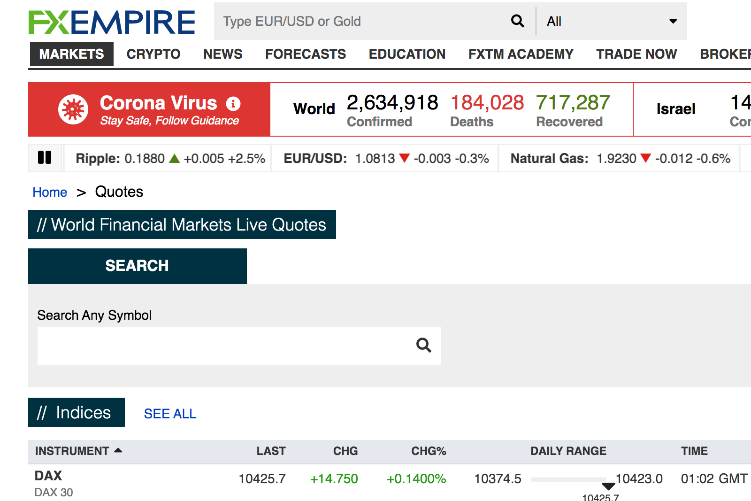Screen dimensions: 751x501
Task: Click the EUR/USD red down arrow
Action: (404, 158)
